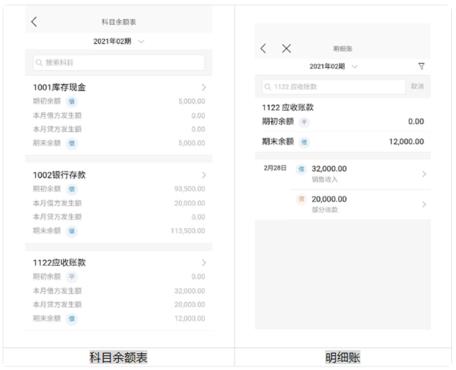Tap the credit badge beside 20,000.00
This screenshot has height=370, width=456.
pos(301,199)
